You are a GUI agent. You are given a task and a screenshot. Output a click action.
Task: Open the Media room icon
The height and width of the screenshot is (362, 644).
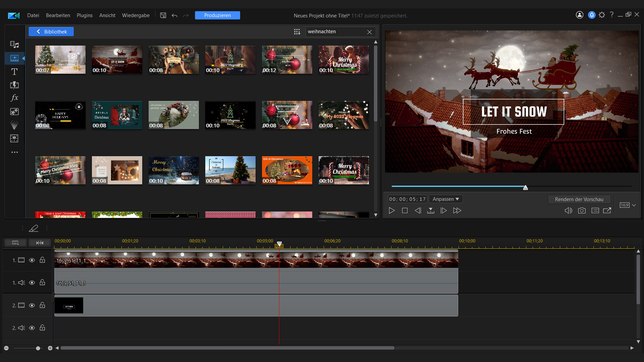click(14, 45)
